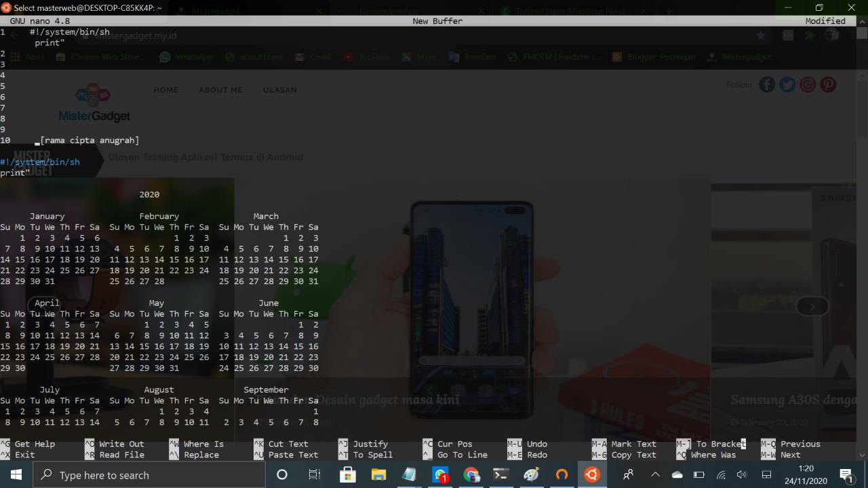
Task: Open ULASAN menu on the MisterGadget page
Action: pos(280,89)
